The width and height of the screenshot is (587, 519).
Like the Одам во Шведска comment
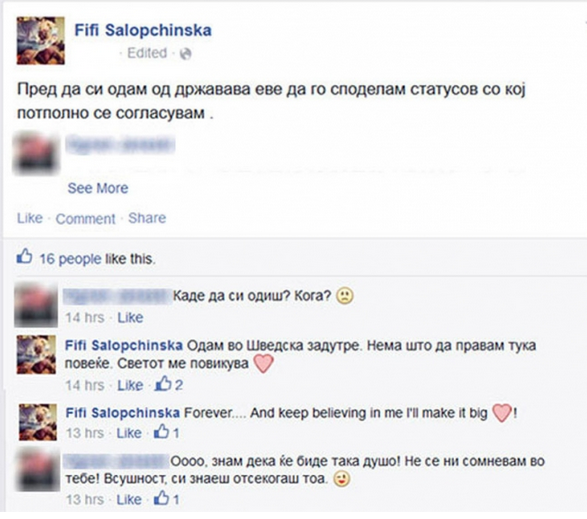click(x=130, y=385)
